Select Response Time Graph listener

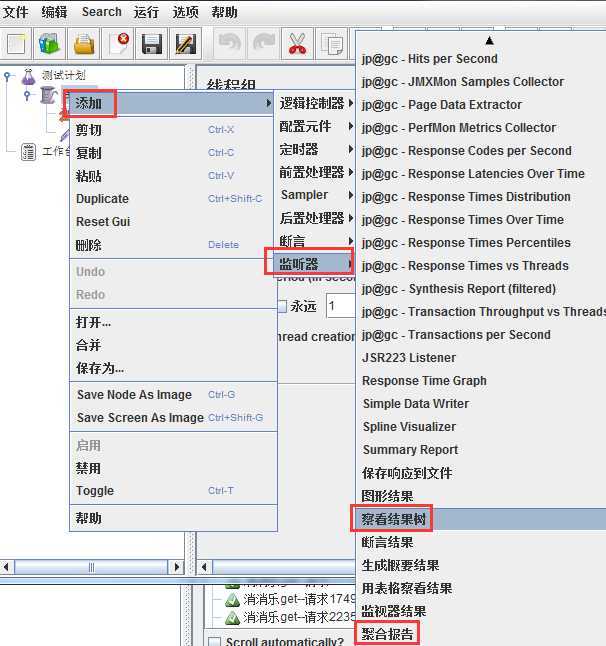point(481,381)
